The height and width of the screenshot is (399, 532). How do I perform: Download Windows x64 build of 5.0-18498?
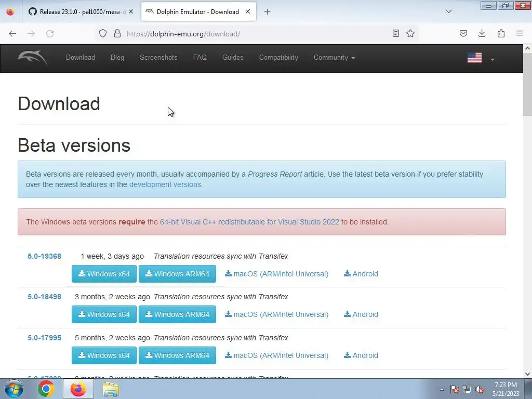[104, 314]
